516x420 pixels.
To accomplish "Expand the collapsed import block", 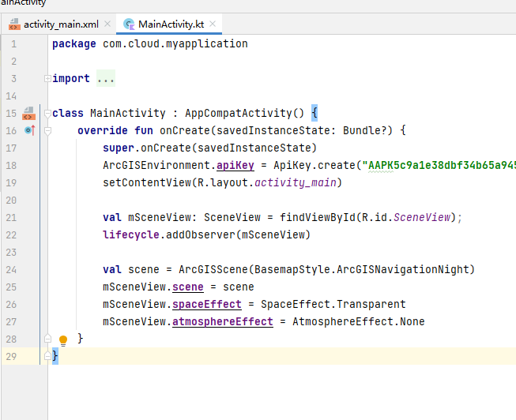I will [47, 79].
